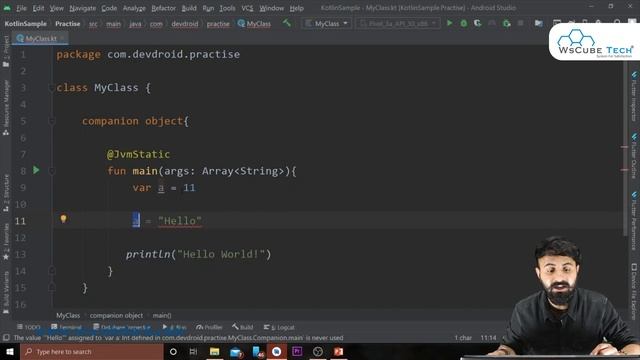Open Flutter Outline side panel
The width and height of the screenshot is (640, 360).
point(634,156)
